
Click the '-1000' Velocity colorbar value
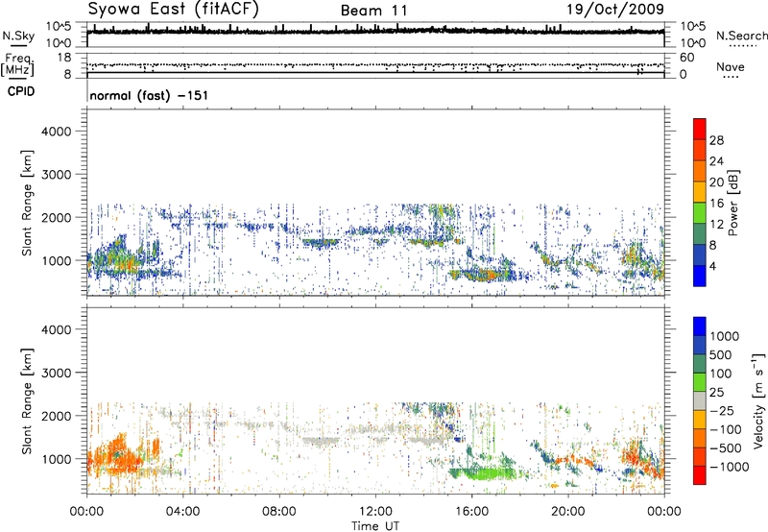tap(729, 467)
